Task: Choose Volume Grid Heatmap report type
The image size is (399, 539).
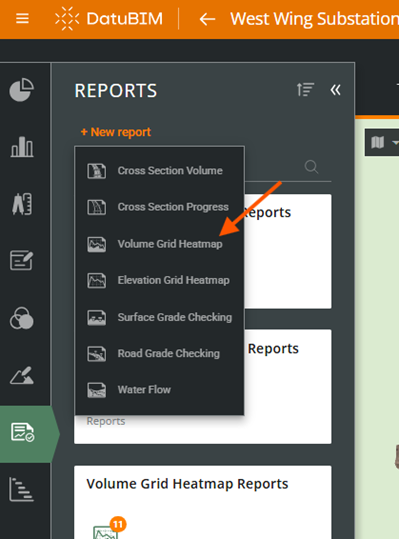Action: coord(159,244)
